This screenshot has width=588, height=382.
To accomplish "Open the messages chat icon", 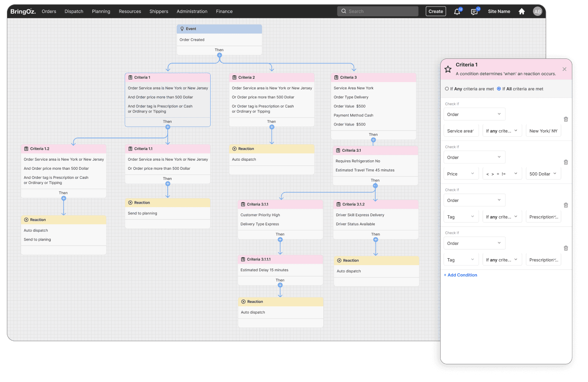I will (x=474, y=12).
